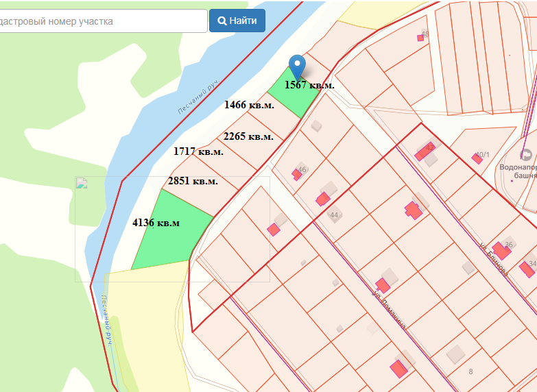Select the green 1567 кв.м parcel
This screenshot has width=537, height=392.
tap(295, 94)
